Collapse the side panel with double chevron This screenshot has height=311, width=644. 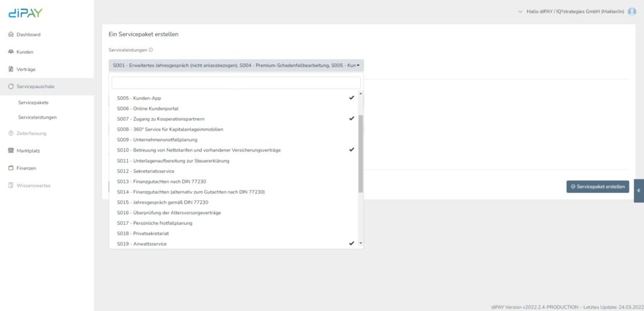638,190
